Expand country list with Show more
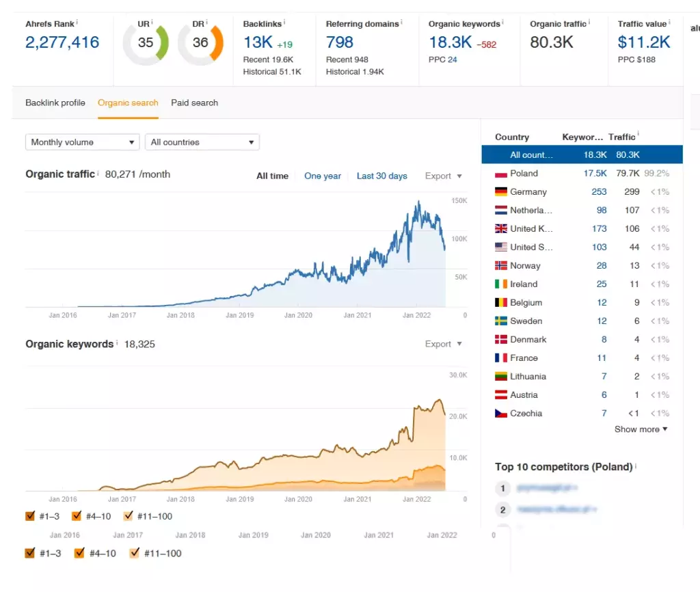This screenshot has width=700, height=592. tap(641, 429)
